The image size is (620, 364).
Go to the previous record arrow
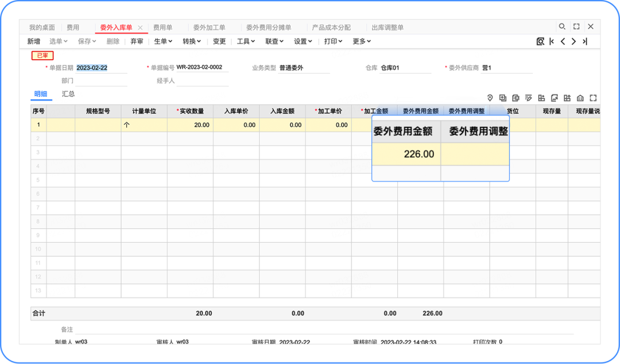coord(563,41)
